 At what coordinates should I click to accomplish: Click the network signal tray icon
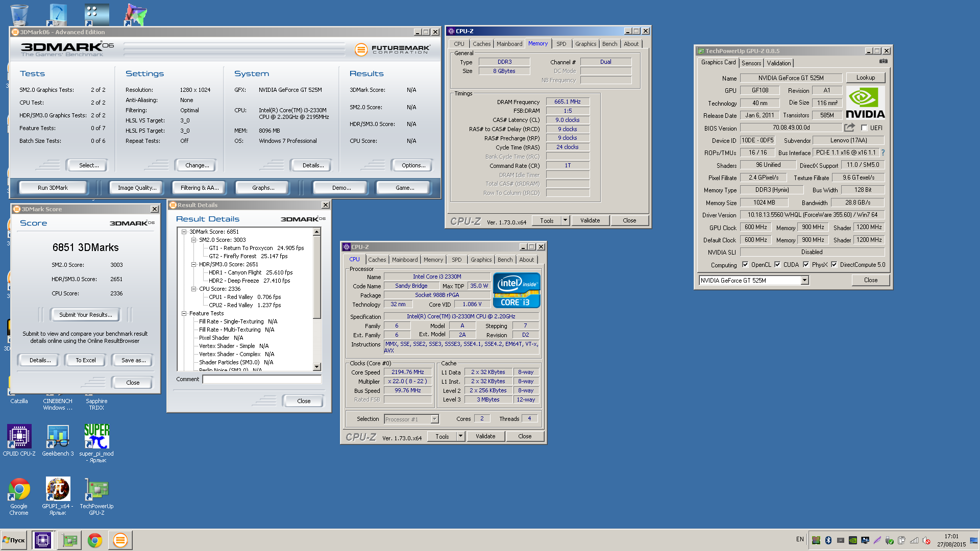point(914,540)
